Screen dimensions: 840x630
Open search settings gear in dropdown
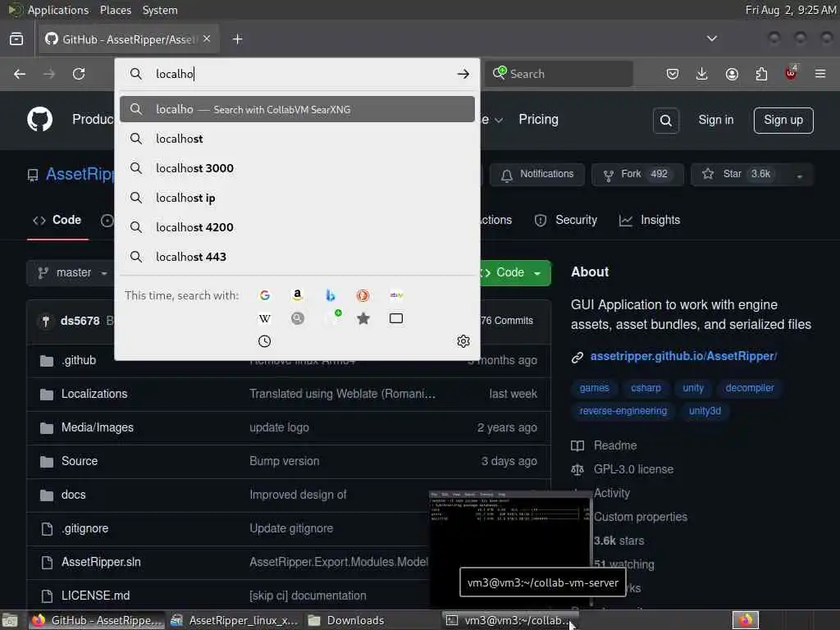(463, 341)
